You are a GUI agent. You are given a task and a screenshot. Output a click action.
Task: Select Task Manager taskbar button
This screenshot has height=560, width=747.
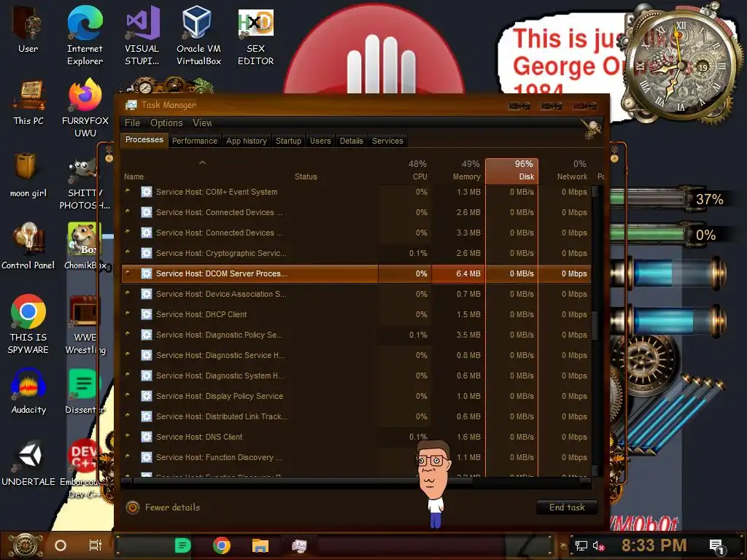point(299,545)
